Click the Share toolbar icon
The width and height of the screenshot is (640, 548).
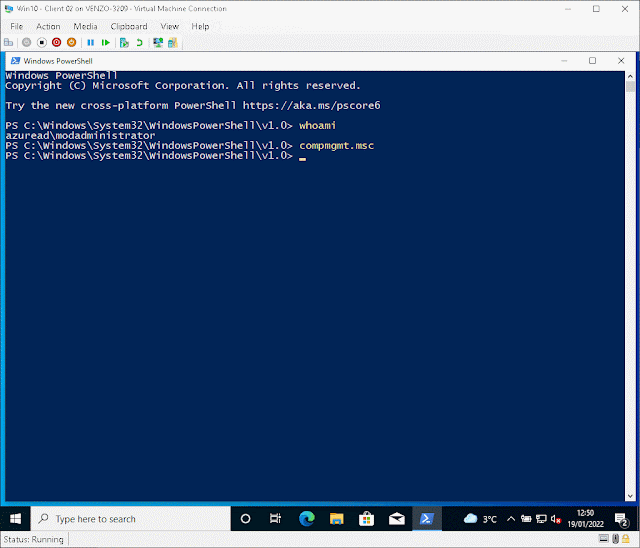click(x=173, y=42)
